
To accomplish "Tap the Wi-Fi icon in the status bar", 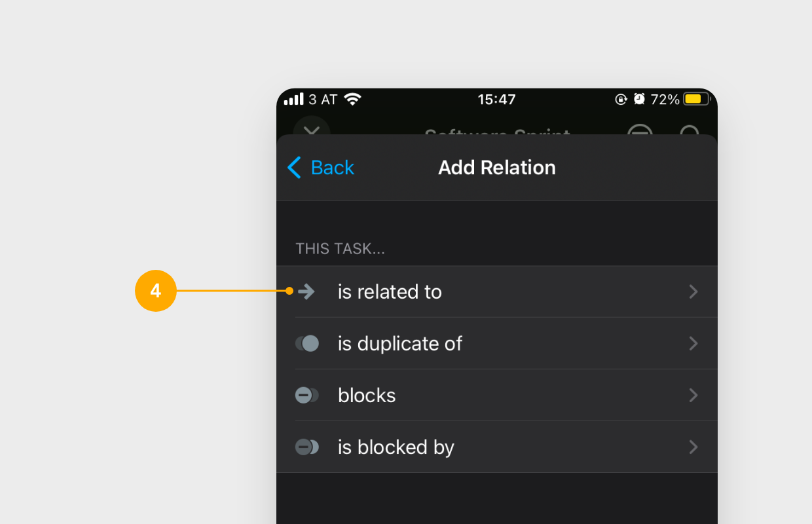I will pos(352,99).
